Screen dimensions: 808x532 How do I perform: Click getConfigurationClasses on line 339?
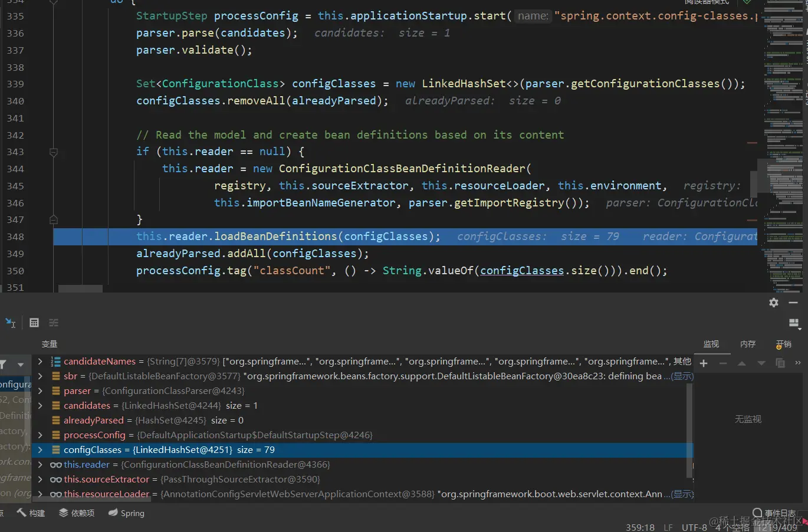645,84
